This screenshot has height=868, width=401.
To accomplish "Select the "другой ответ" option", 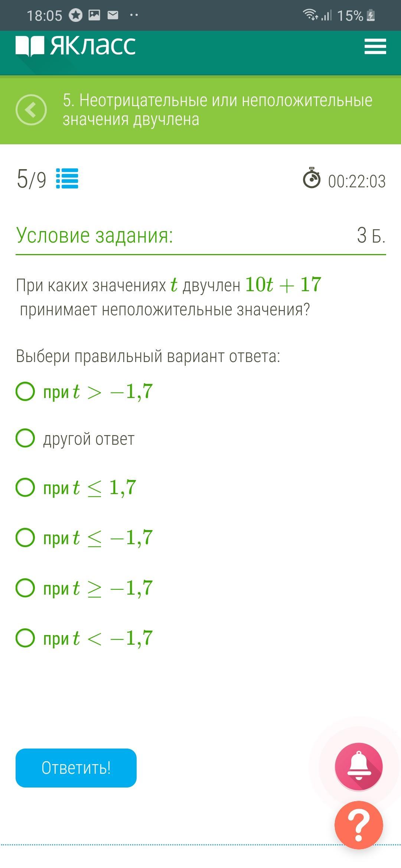I will (25, 438).
